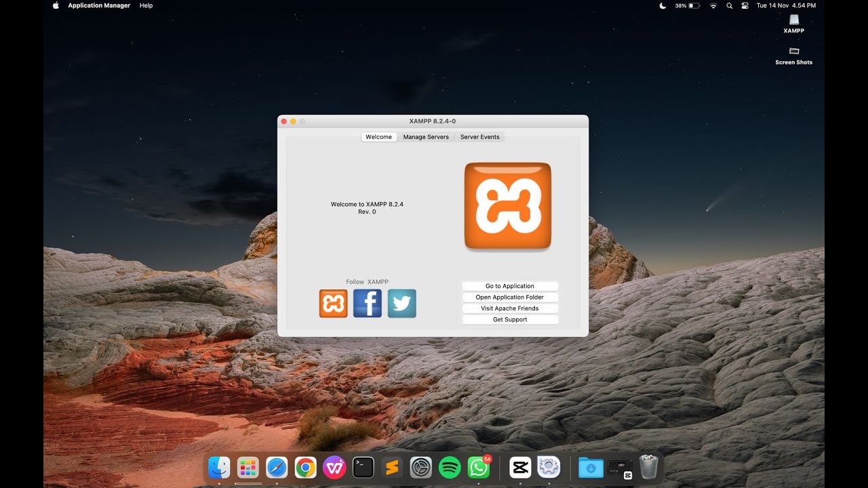868x488 pixels.
Task: Minimize the XAMPP window with yellow button
Action: (293, 121)
